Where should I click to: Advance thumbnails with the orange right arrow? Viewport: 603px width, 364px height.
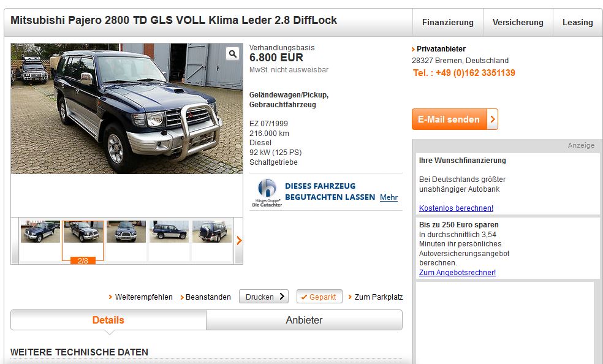[x=239, y=241]
